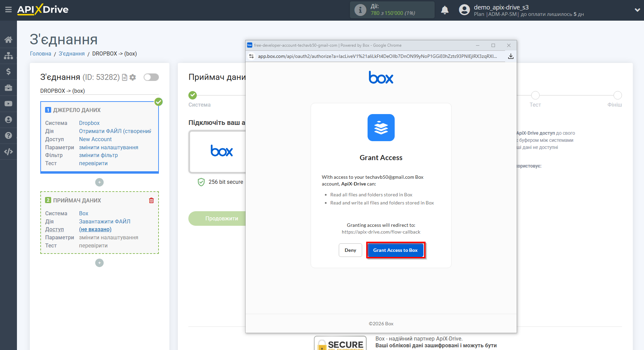The width and height of the screenshot is (644, 350).
Task: Delete Приймач даних via trash icon
Action: [x=151, y=200]
